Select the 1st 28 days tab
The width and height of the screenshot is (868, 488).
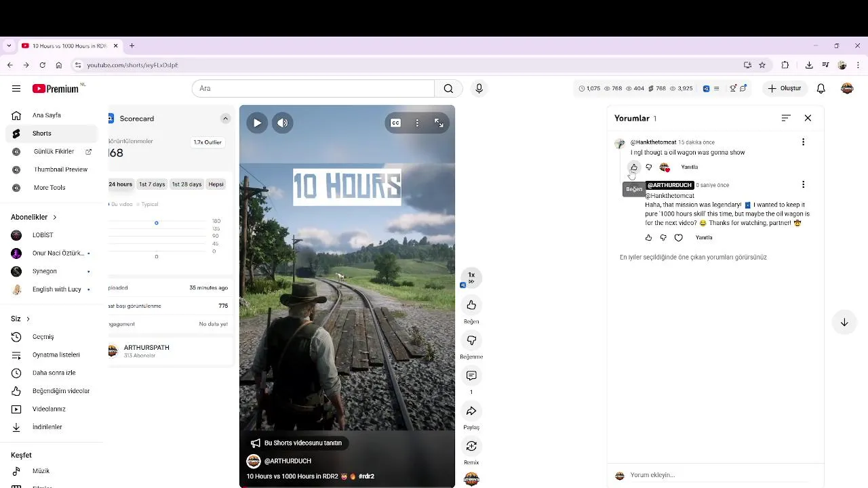[x=186, y=184]
